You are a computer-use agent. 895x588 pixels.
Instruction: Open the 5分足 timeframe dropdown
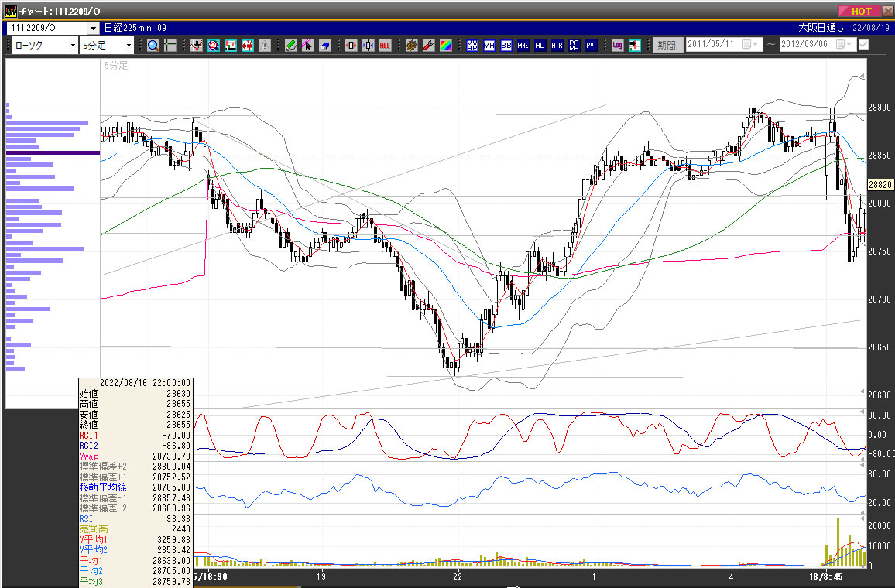pyautogui.click(x=129, y=46)
